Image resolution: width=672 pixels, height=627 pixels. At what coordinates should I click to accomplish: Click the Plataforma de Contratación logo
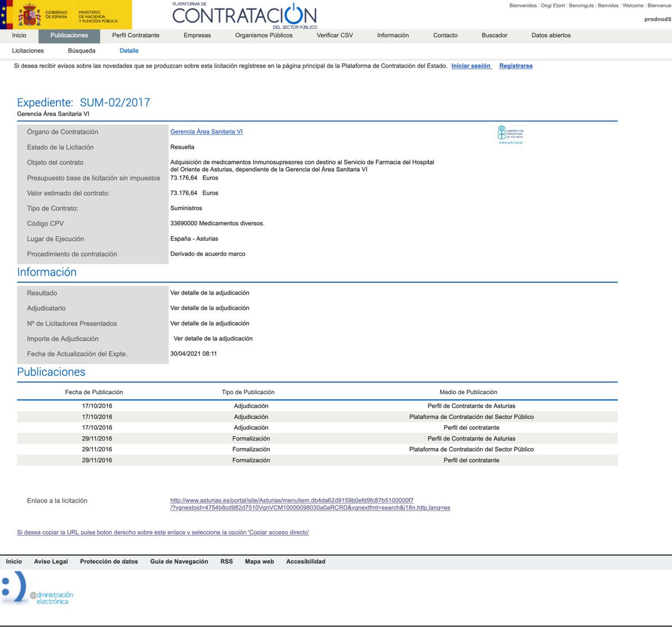point(244,15)
